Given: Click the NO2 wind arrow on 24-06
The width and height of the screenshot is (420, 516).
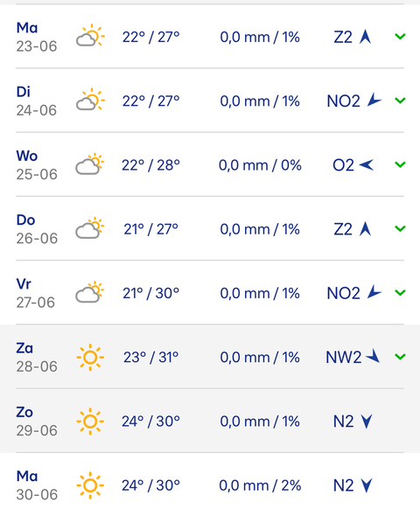Looking at the screenshot, I should click(x=374, y=100).
